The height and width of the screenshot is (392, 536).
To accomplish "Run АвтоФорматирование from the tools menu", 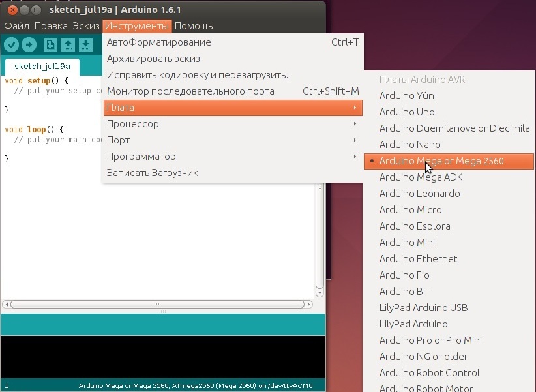I will click(158, 42).
